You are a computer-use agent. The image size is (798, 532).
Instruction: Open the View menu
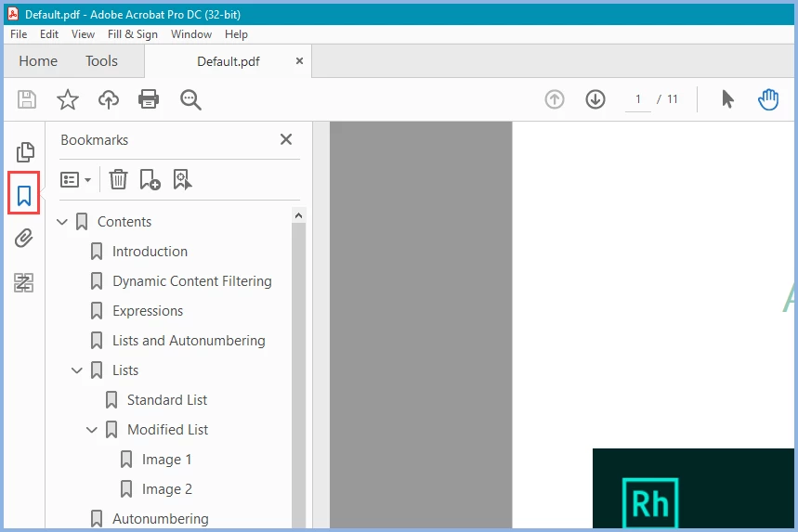(x=83, y=34)
